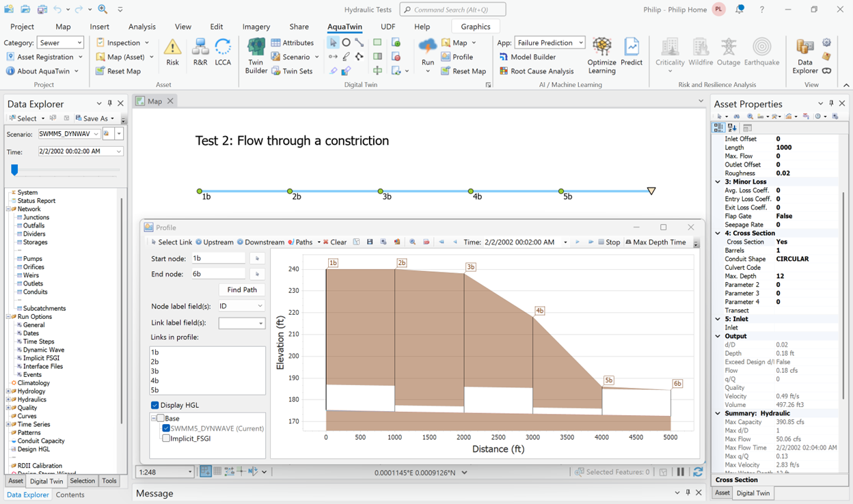Click the Predict icon
This screenshot has width=853, height=504.
[x=632, y=51]
